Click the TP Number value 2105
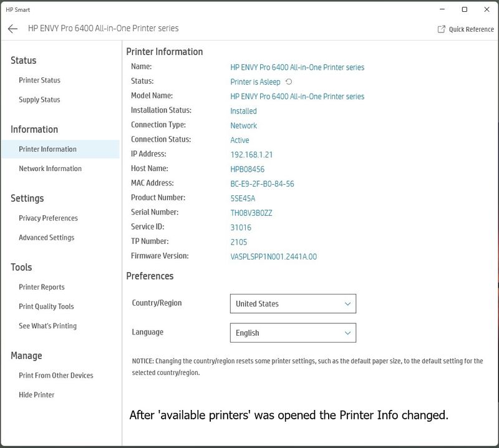499x448 pixels. coord(239,242)
